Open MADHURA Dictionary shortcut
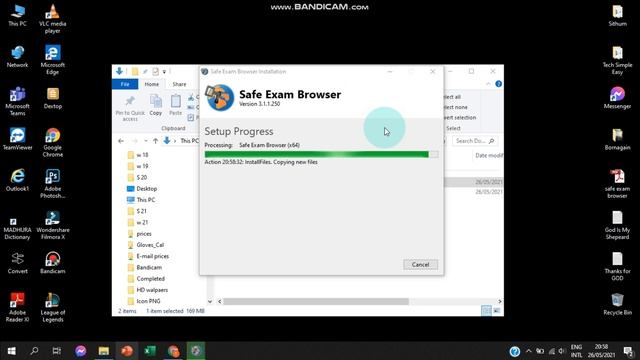The width and height of the screenshot is (640, 360). 18,228
